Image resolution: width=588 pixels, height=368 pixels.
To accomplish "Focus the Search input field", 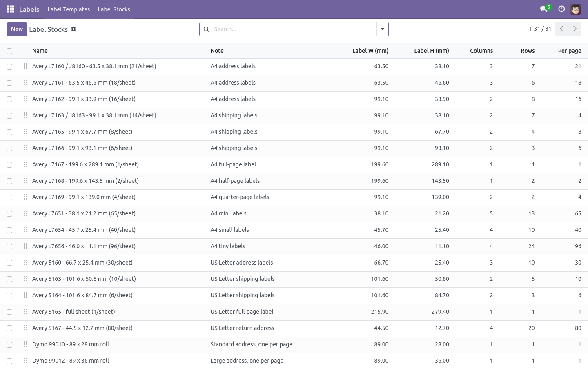I will click(294, 29).
